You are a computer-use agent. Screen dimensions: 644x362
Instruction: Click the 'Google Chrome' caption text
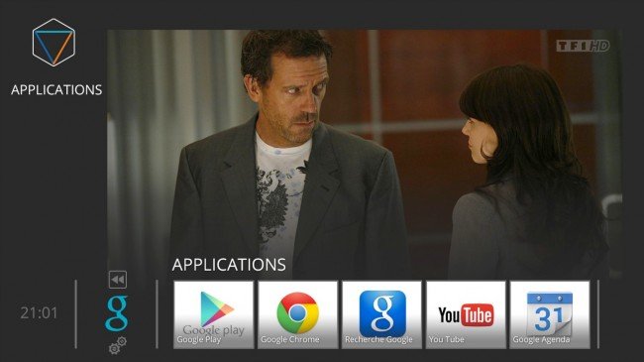point(290,340)
